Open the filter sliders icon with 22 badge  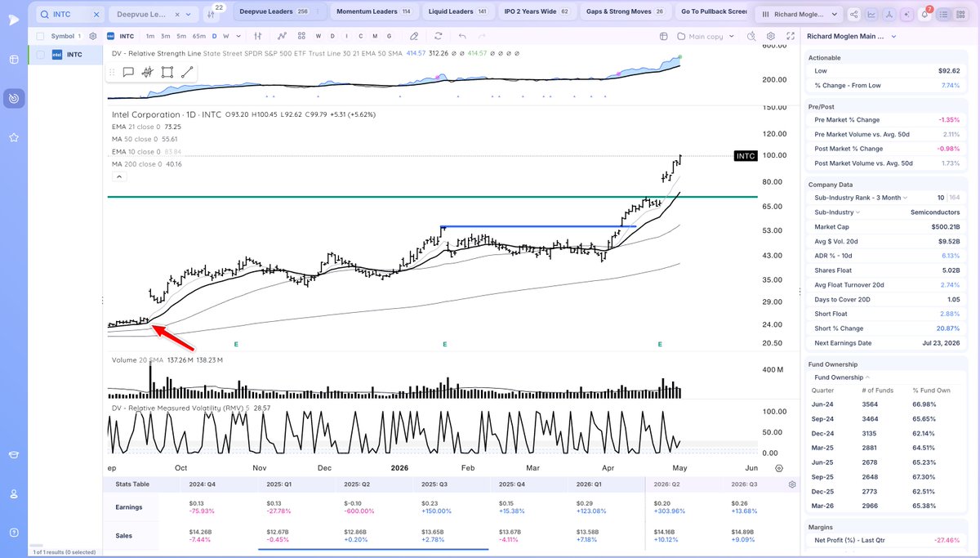(x=212, y=15)
